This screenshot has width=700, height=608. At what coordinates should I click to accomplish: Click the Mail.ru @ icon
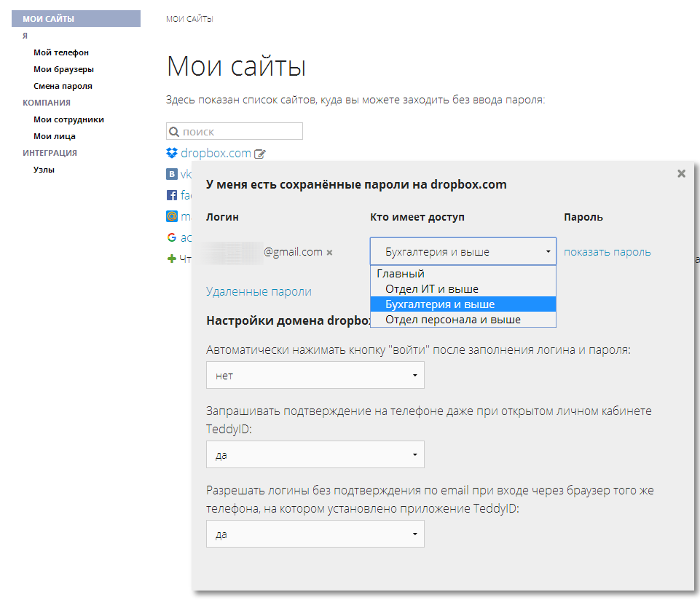(172, 216)
